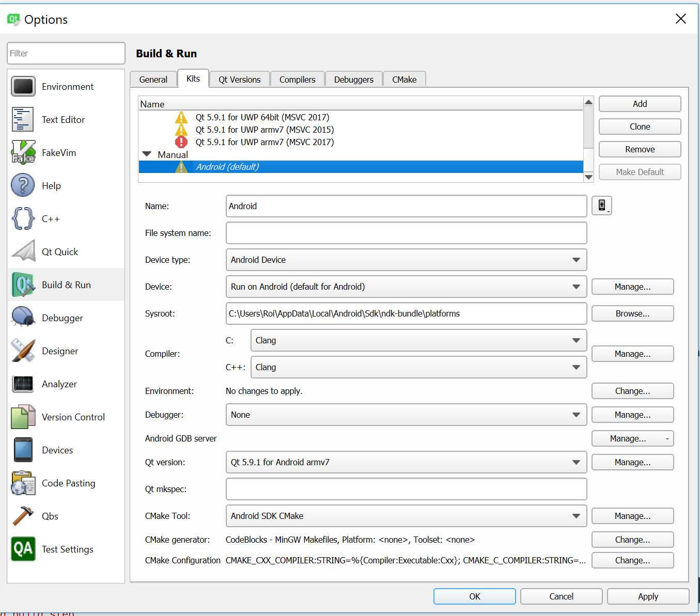This screenshot has width=700, height=616.
Task: Switch to the Compilers tab
Action: [298, 80]
